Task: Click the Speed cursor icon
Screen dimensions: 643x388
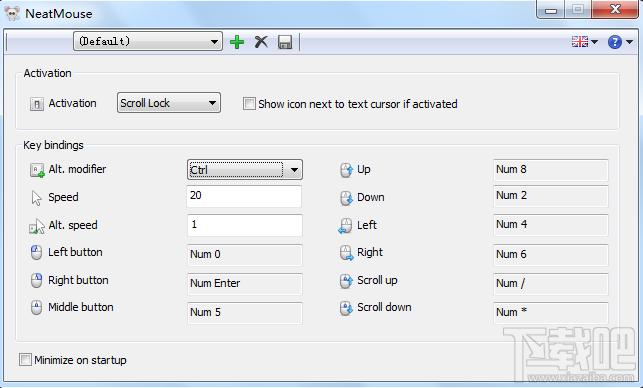Action: (x=36, y=198)
